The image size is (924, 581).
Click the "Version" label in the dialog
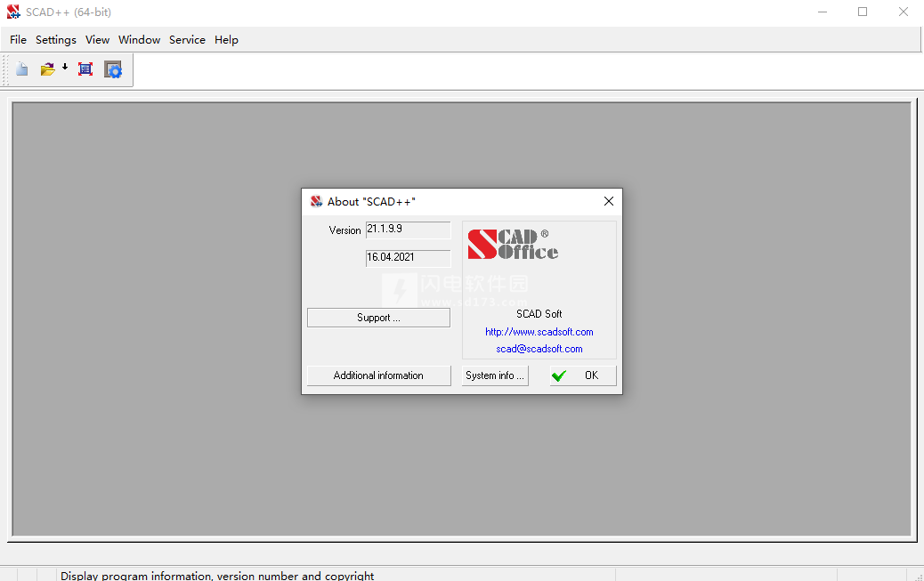[x=344, y=230]
